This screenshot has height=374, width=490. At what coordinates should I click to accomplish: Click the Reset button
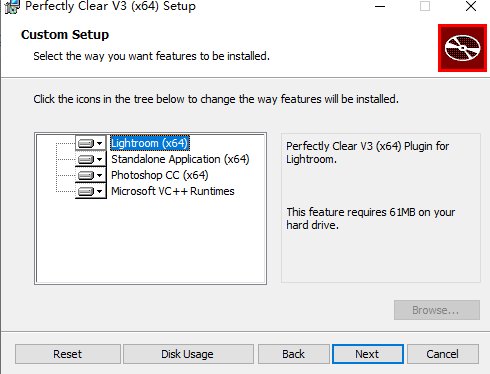point(68,354)
